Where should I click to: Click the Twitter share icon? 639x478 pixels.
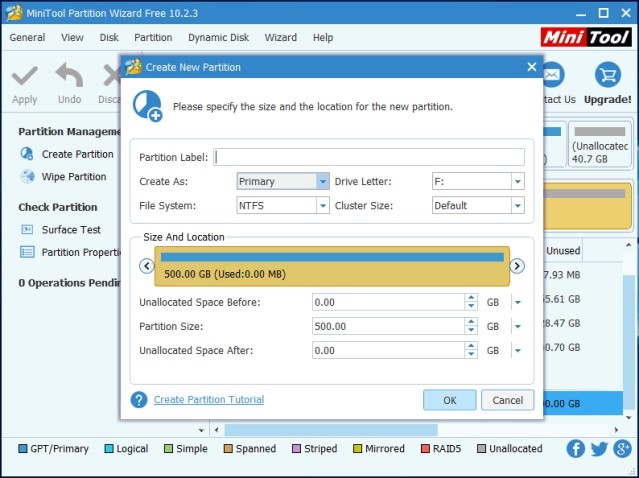(599, 449)
